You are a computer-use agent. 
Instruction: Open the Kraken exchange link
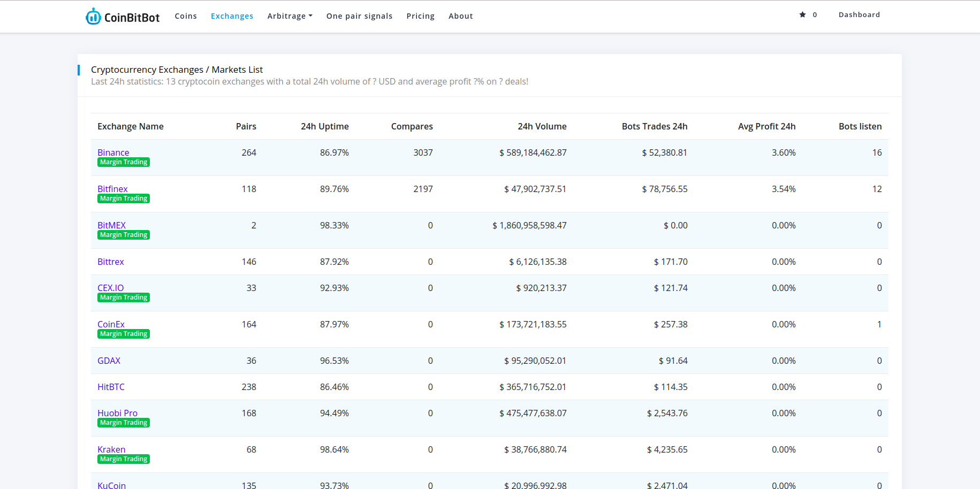click(111, 449)
